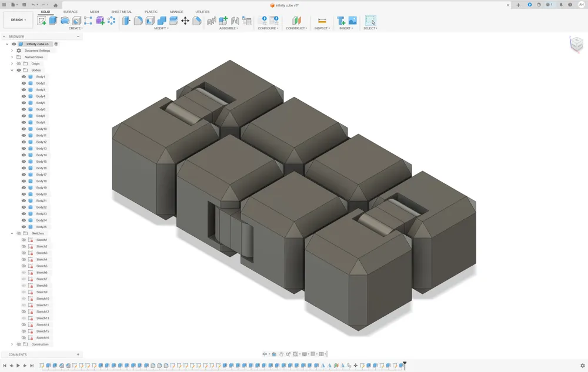Select the Offset Face tool
The image size is (588, 372).
click(x=173, y=21)
